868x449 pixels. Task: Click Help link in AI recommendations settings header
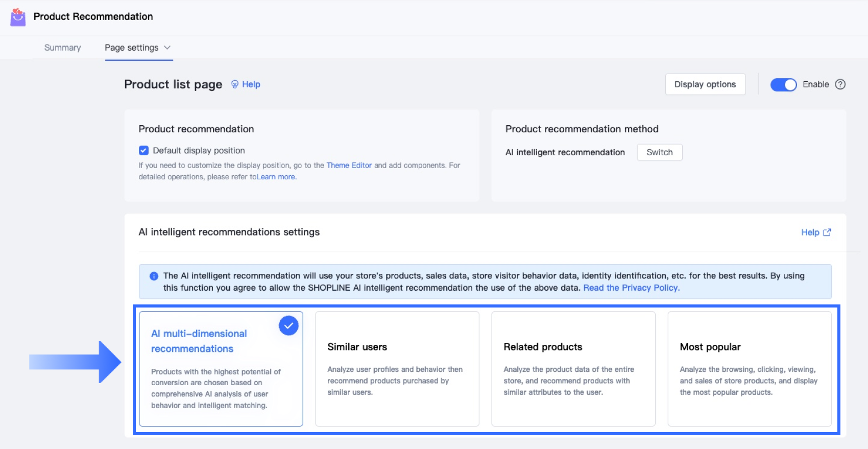810,232
